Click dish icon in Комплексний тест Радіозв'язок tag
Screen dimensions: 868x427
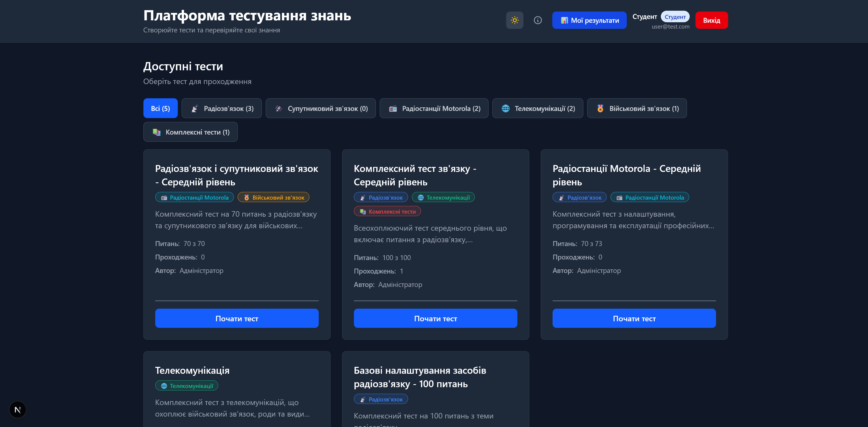tap(363, 198)
